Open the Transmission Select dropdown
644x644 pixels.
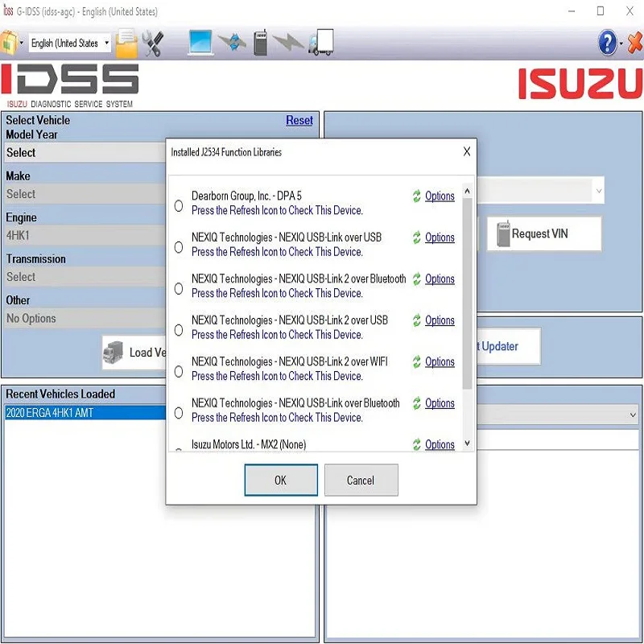click(85, 277)
